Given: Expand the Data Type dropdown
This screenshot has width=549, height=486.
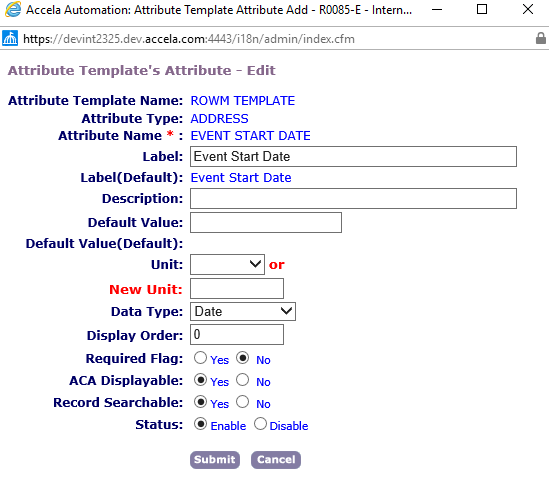Looking at the screenshot, I should [x=243, y=311].
